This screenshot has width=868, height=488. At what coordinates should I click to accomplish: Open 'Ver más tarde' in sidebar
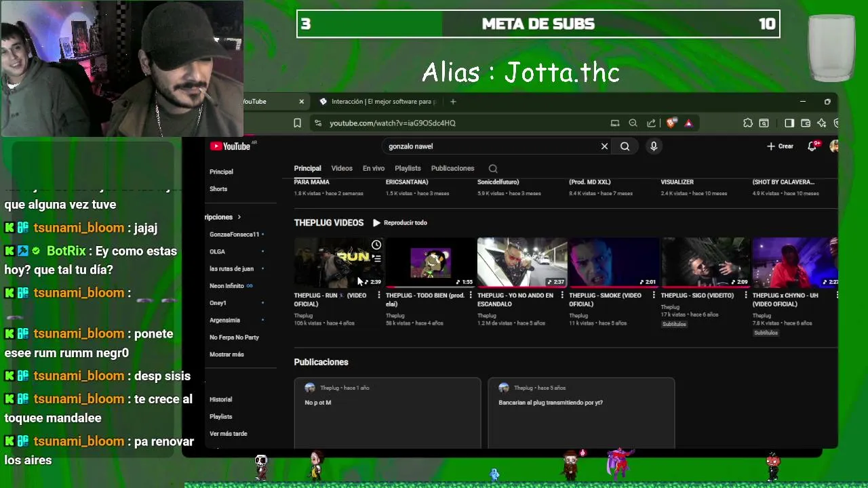click(229, 434)
